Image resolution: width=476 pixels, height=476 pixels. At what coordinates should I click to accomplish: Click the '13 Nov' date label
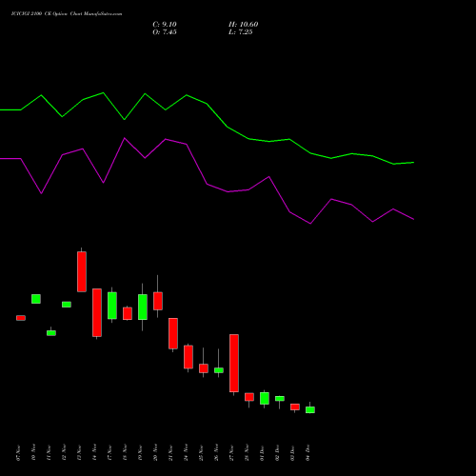click(x=79, y=453)
